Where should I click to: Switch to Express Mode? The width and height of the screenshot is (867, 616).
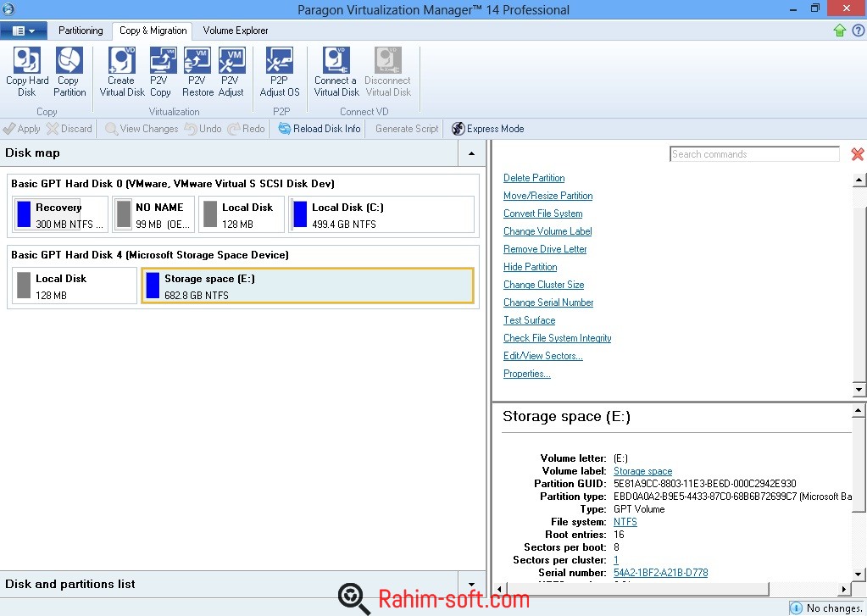(487, 129)
